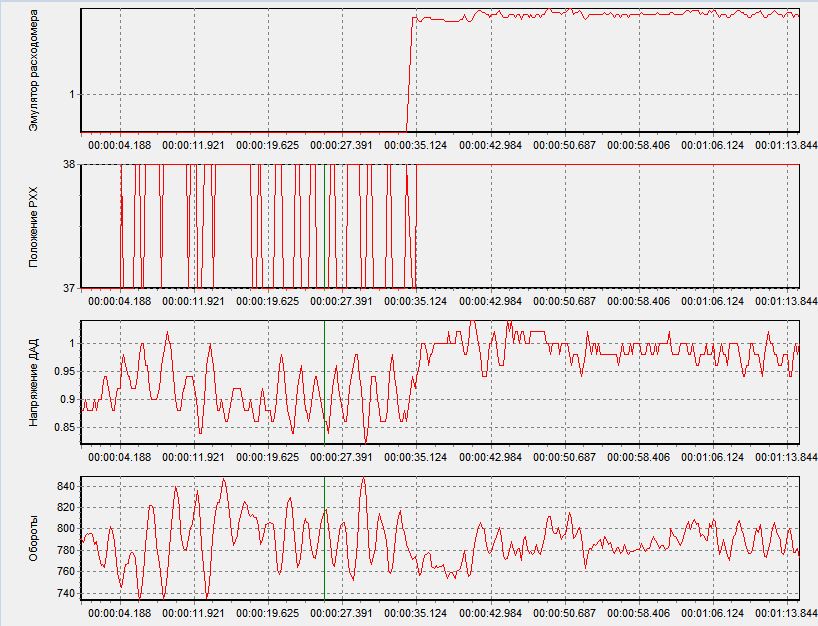818x626 pixels.
Task: Click the 37 tick on Положение РХХ axis
Action: pyautogui.click(x=69, y=288)
